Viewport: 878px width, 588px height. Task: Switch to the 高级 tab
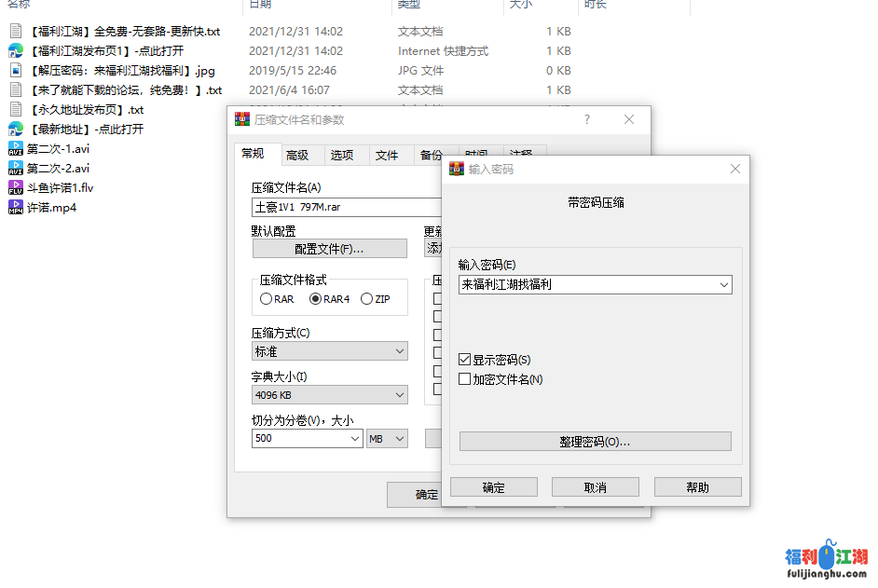pos(297,156)
